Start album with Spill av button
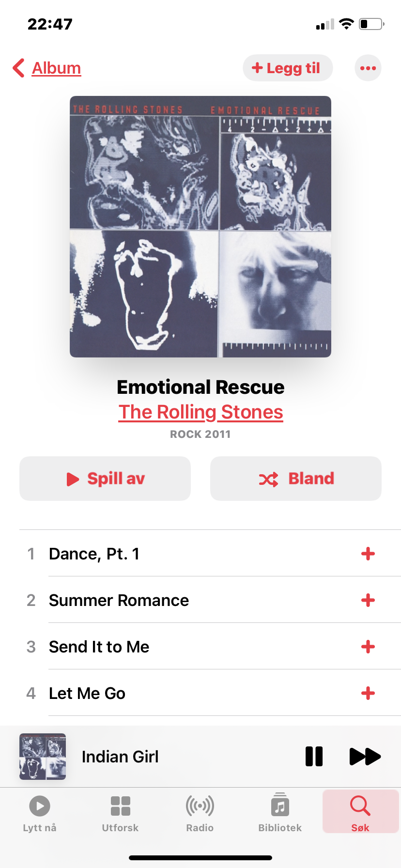The width and height of the screenshot is (401, 868). 105,479
